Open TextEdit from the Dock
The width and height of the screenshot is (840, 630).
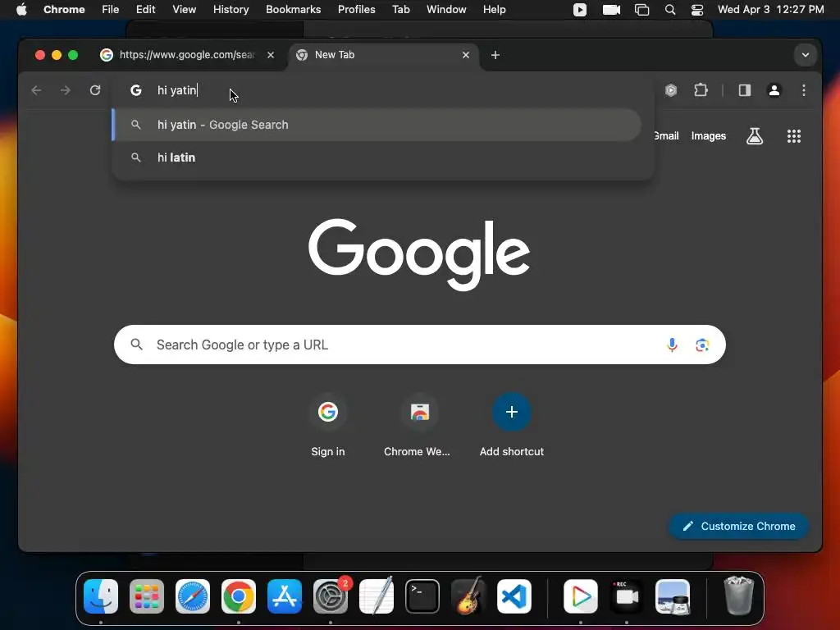(x=377, y=596)
